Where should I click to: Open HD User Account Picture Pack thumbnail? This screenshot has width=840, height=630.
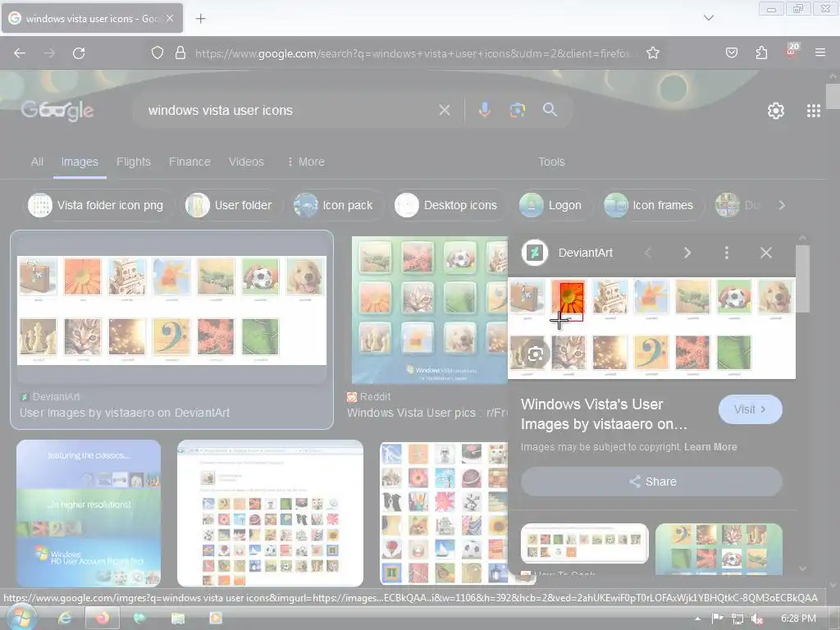click(x=89, y=514)
